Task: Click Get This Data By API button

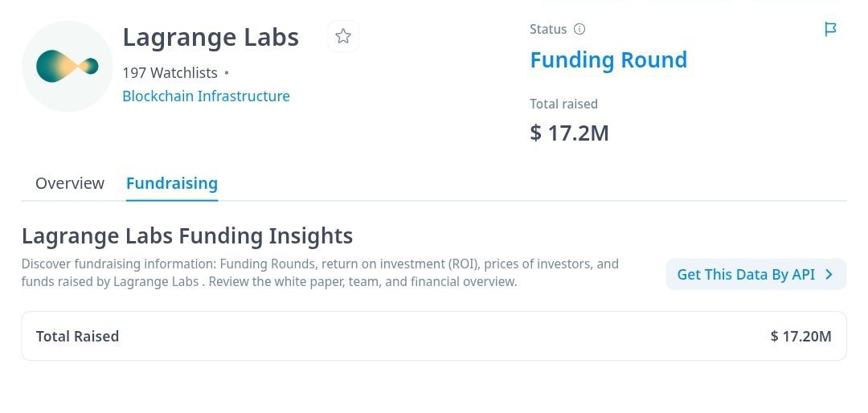Action: click(756, 275)
